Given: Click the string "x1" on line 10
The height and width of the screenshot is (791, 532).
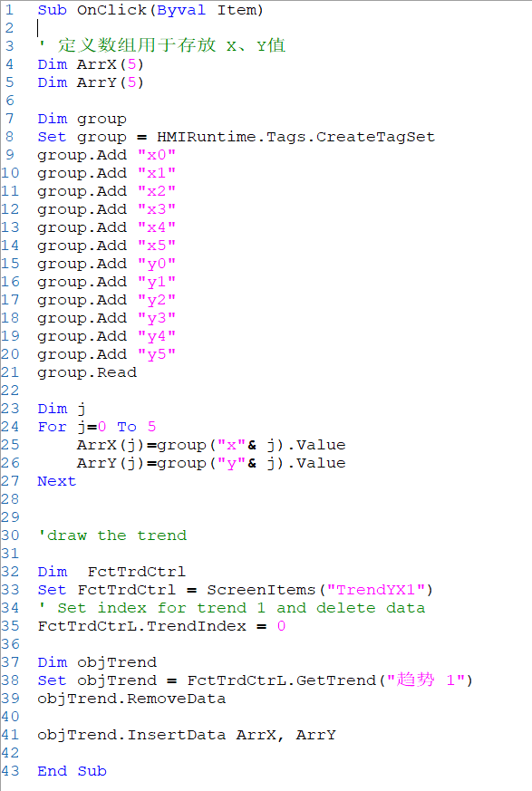Looking at the screenshot, I should pos(157,173).
